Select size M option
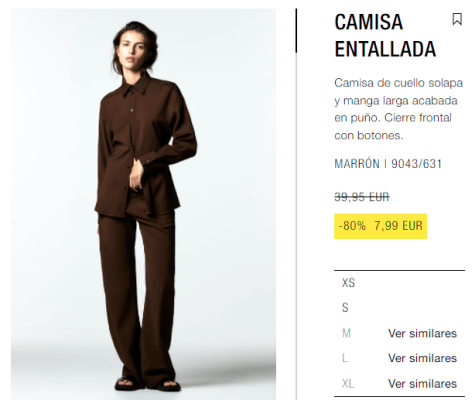This screenshot has height=400, width=475. [346, 333]
